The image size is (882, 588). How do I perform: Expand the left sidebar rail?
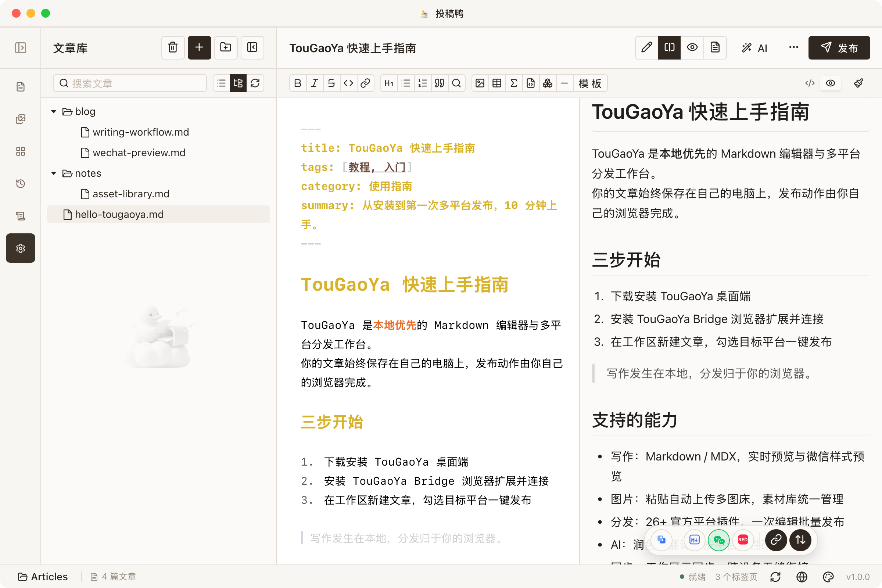(21, 48)
